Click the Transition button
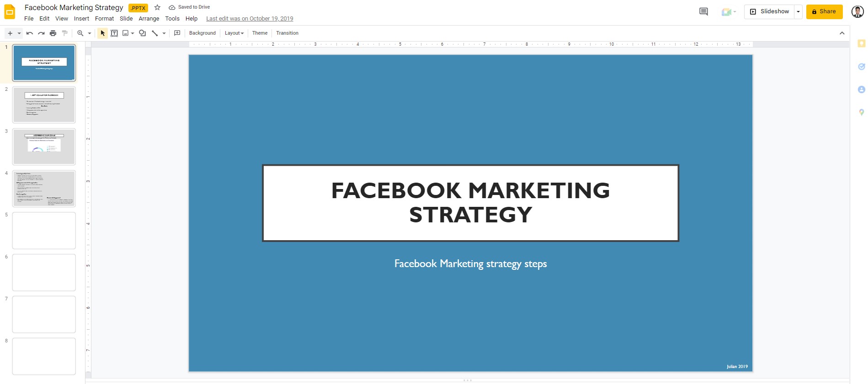 pos(287,33)
